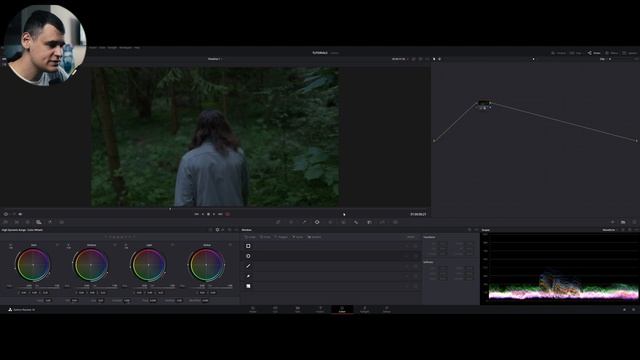Open the Tracker palette

[x=330, y=222]
